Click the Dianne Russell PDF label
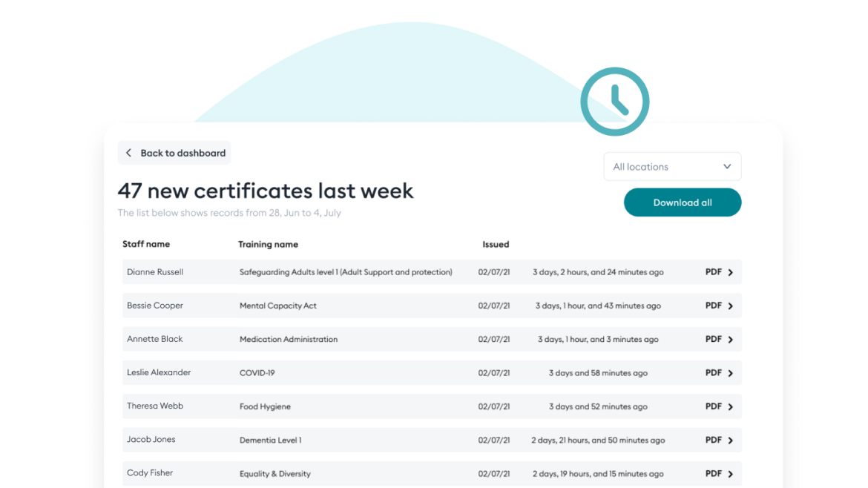The height and width of the screenshot is (488, 868). (x=713, y=272)
